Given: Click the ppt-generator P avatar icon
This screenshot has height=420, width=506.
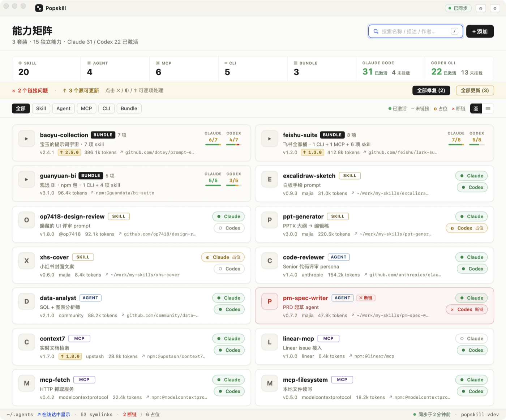Looking at the screenshot, I should [270, 220].
